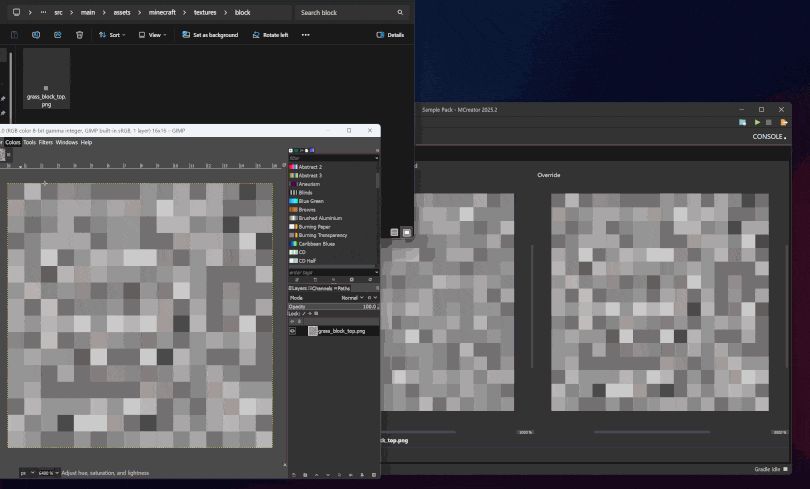Choose the Browns gradient
Image resolution: width=810 pixels, height=489 pixels.
pyautogui.click(x=332, y=210)
